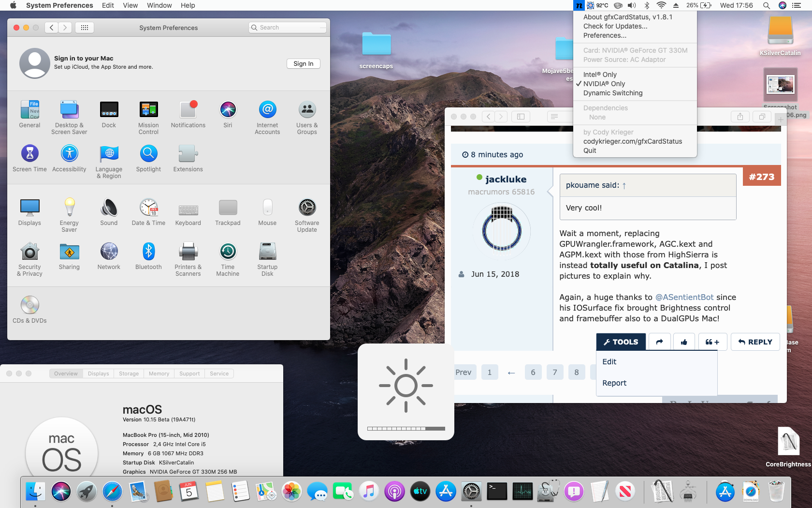The image size is (812, 508).
Task: Open Users & Groups preferences
Action: 307,118
